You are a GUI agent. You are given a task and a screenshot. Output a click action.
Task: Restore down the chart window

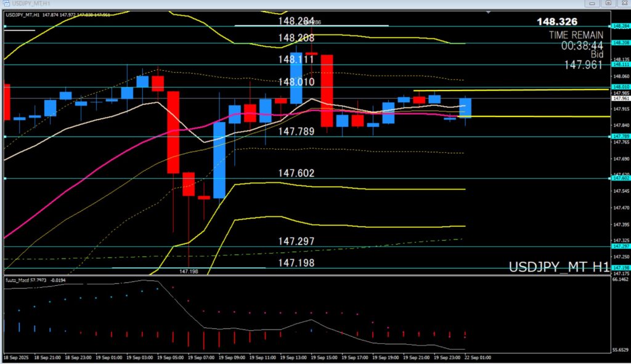coord(608,3)
